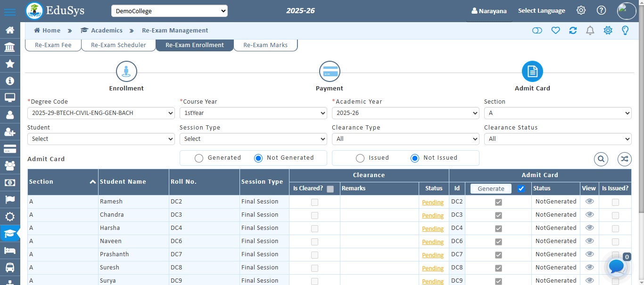
Task: Choose the Issued radio option
Action: click(360, 158)
